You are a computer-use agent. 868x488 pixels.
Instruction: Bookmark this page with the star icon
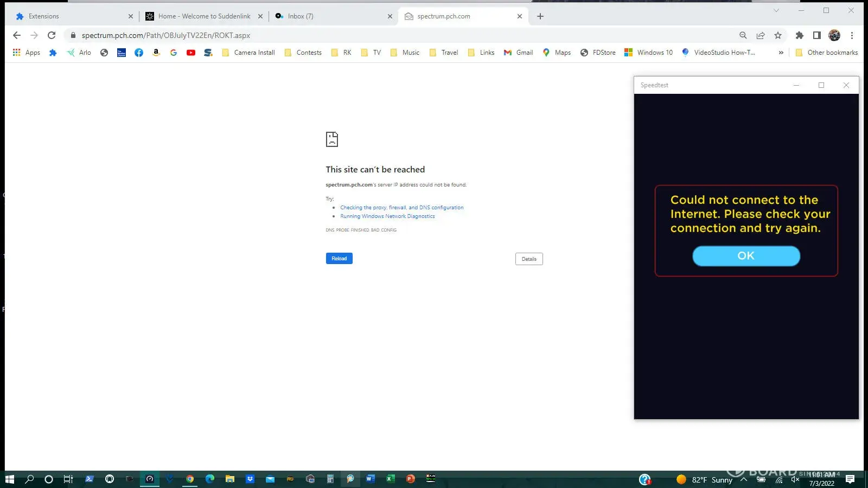[x=778, y=35]
